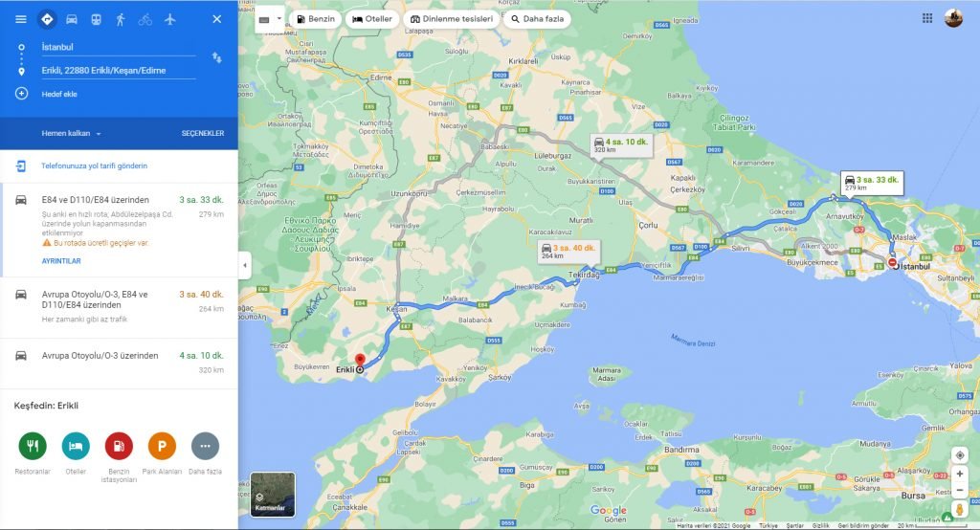The image size is (980, 530).
Task: Select the walking travel mode
Action: click(x=121, y=19)
